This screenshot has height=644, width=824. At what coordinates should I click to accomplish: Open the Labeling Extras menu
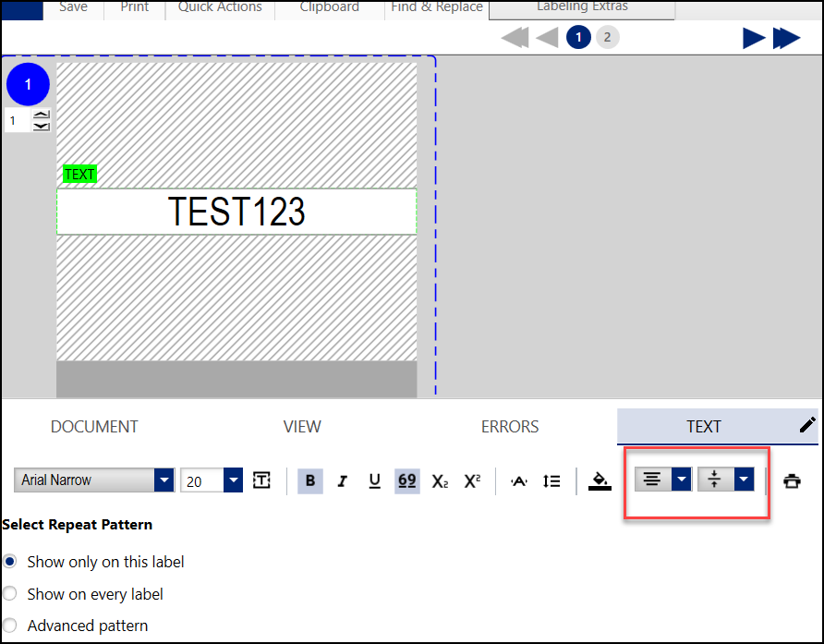[x=582, y=6]
